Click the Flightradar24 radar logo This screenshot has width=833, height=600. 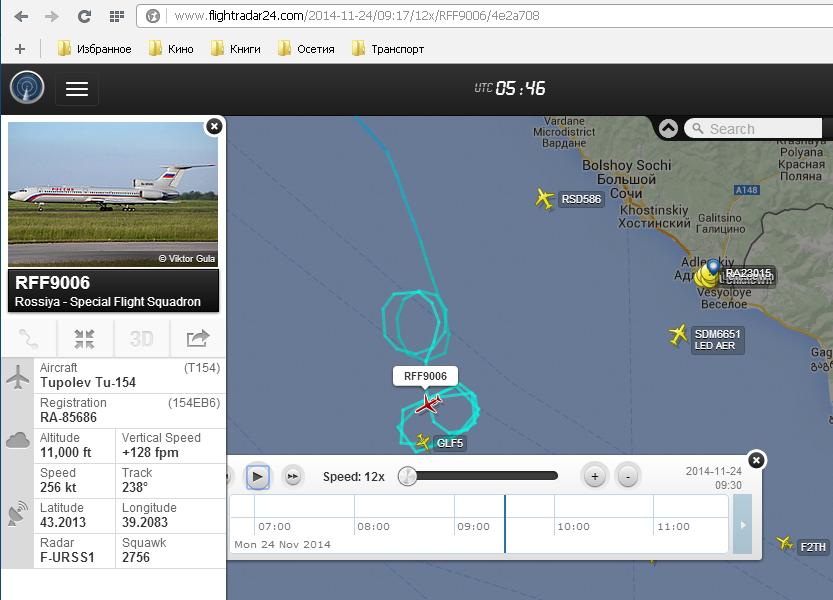pos(27,88)
